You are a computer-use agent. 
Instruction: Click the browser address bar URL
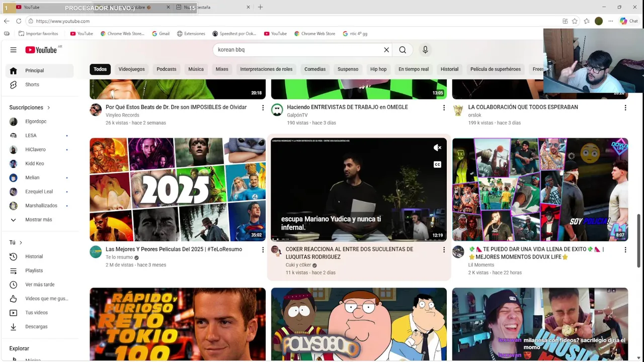(x=63, y=21)
